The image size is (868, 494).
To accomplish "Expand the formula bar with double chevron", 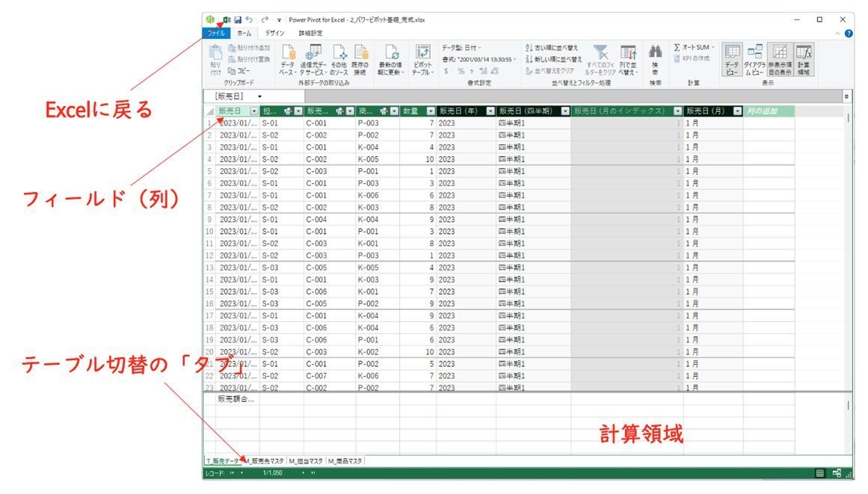I will (x=846, y=97).
